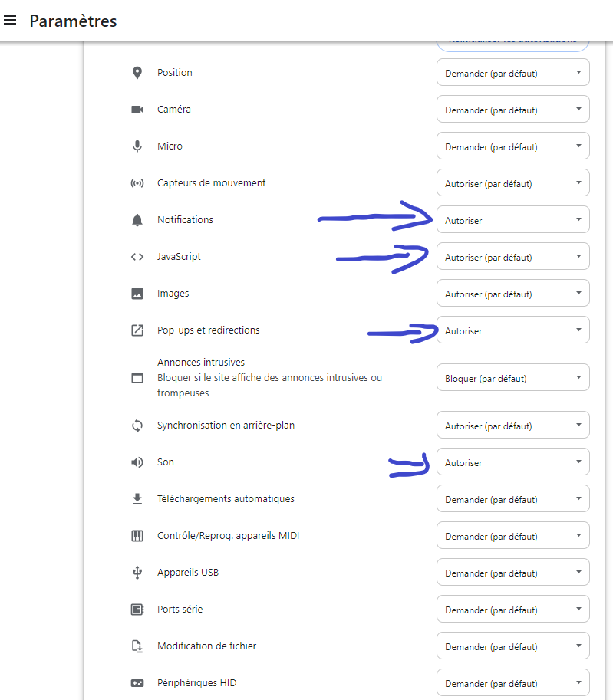Click the Notifications bell icon

137,220
